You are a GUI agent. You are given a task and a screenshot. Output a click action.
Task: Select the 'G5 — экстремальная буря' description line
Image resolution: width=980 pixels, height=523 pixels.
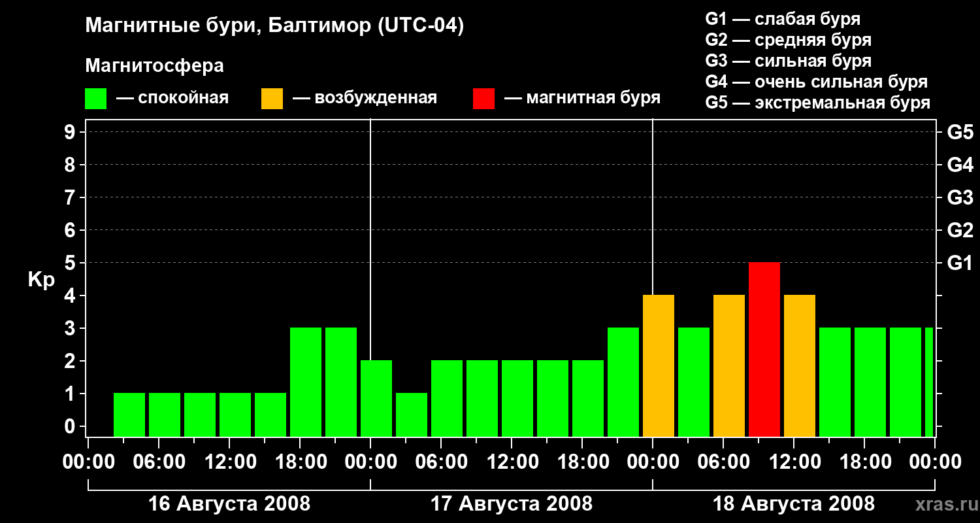click(x=817, y=103)
